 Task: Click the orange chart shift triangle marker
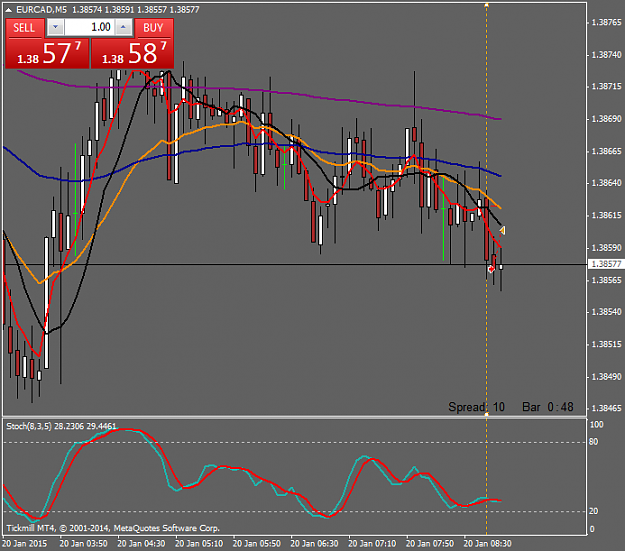tap(503, 230)
